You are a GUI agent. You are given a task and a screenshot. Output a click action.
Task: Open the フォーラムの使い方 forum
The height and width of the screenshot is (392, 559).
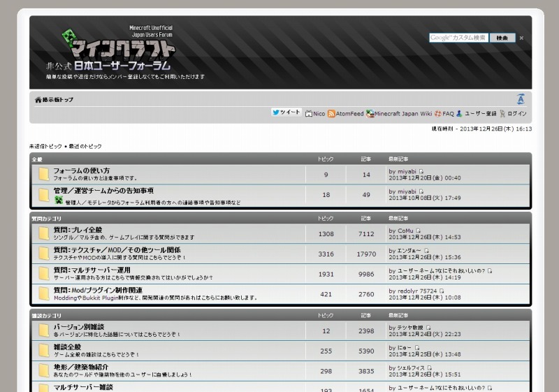point(82,170)
